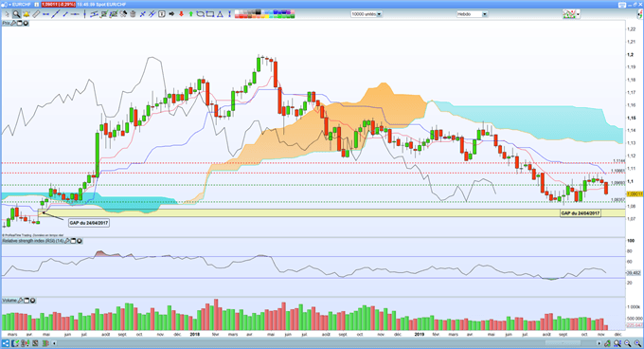Choose the triangle drawing tool
This screenshot has height=349, width=644.
coord(220,14)
